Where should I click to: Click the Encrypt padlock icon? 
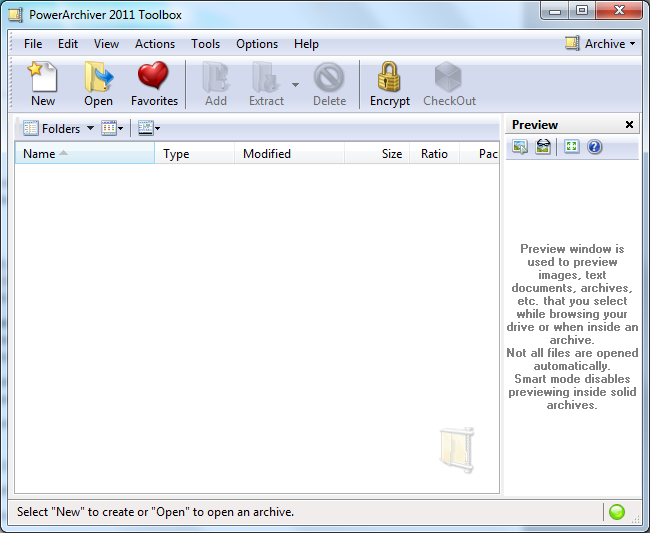click(390, 83)
